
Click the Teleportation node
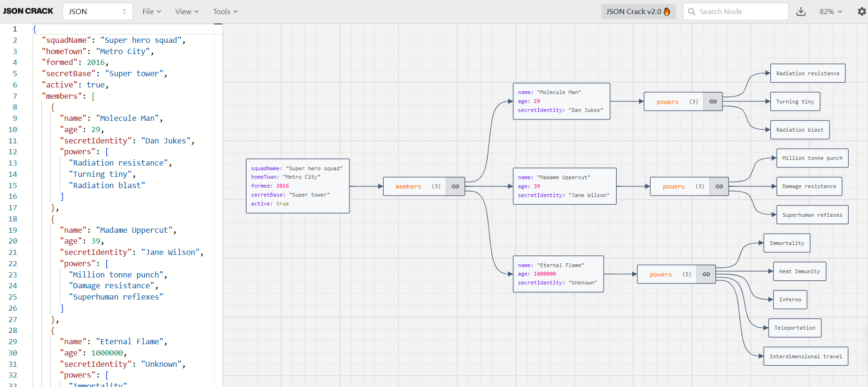(x=795, y=328)
